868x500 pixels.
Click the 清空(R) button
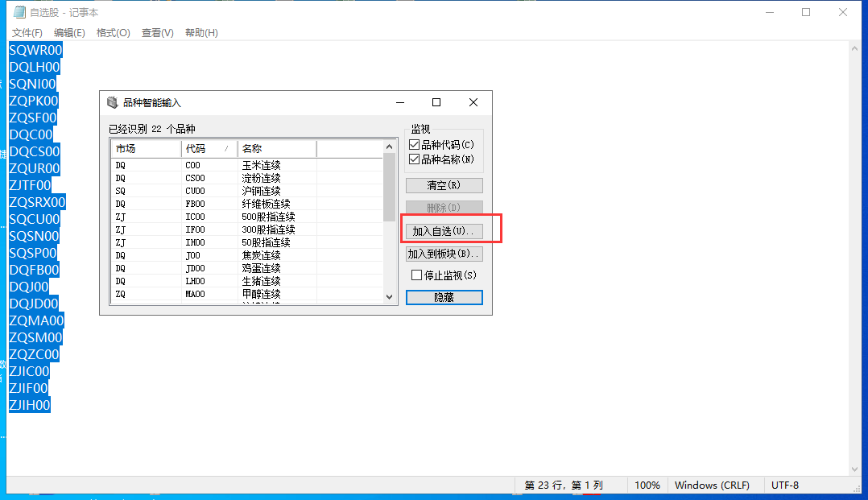tap(444, 185)
